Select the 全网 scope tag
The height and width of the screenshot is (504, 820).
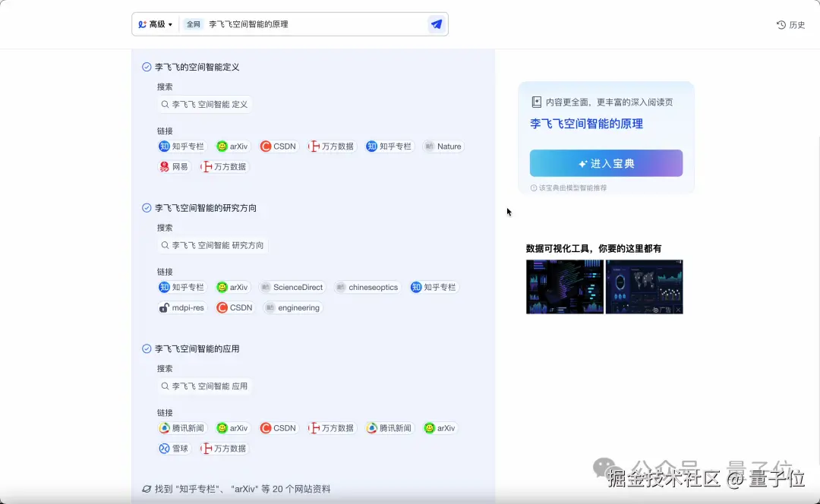click(x=194, y=24)
